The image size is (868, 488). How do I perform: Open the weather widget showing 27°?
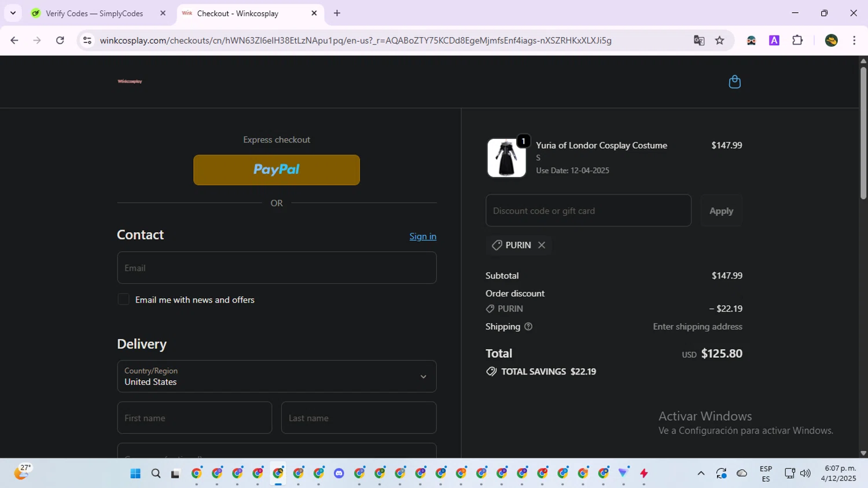[22, 472]
